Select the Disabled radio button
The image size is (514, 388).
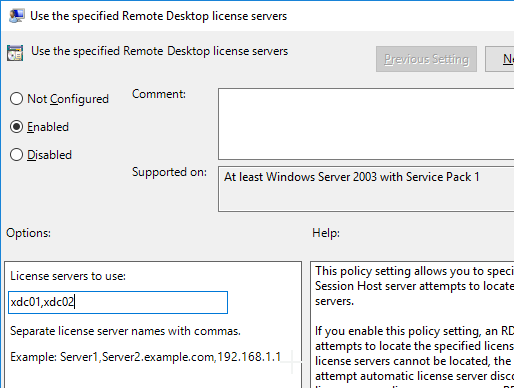click(x=16, y=155)
